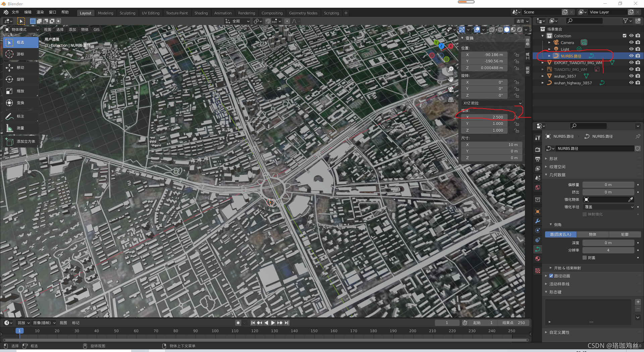Hide the Light object in viewport
Screen dimensions: 644x352
631,49
